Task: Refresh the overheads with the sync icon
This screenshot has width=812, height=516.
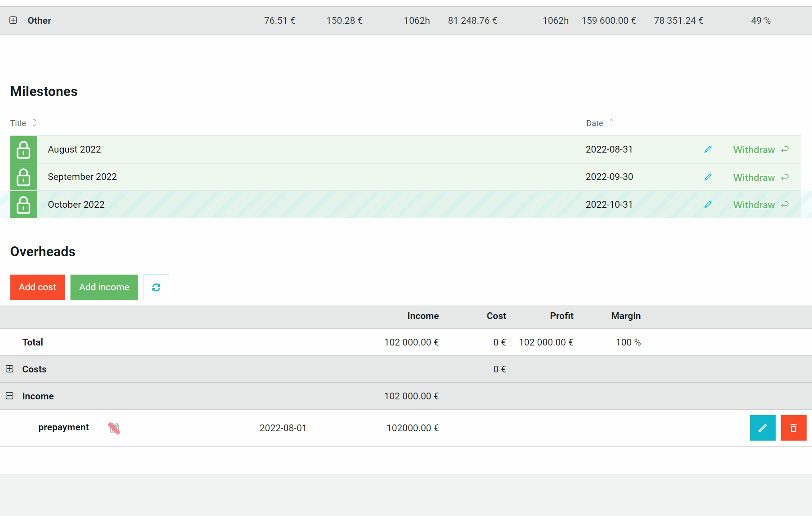Action: click(156, 287)
